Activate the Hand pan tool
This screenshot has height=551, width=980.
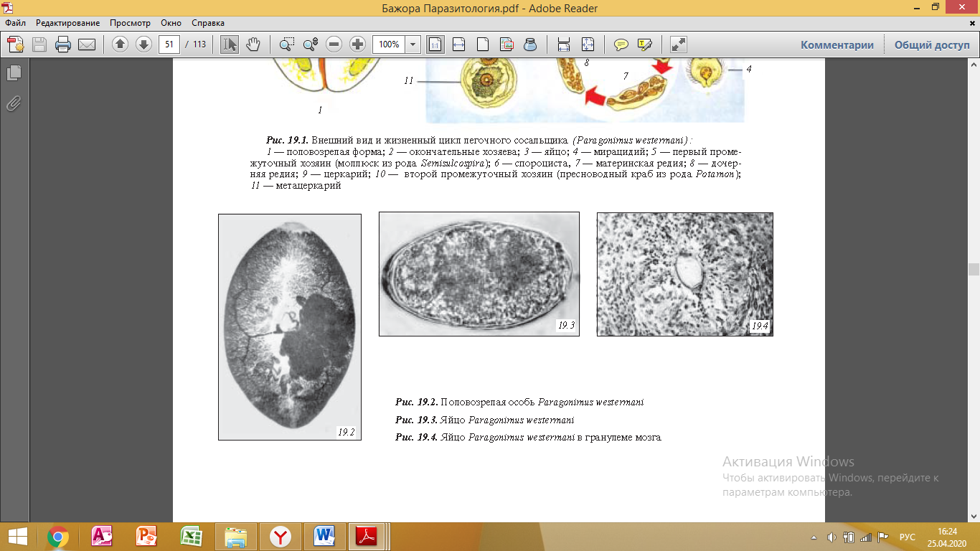point(253,44)
